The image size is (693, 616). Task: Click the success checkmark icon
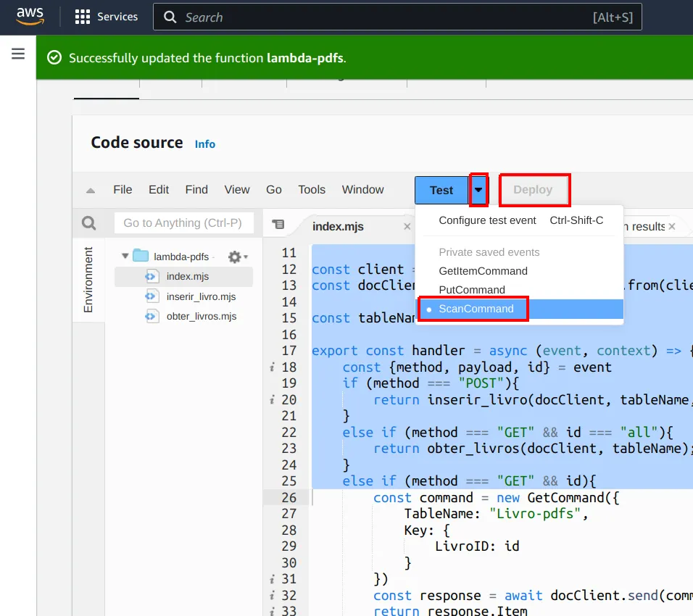(54, 58)
